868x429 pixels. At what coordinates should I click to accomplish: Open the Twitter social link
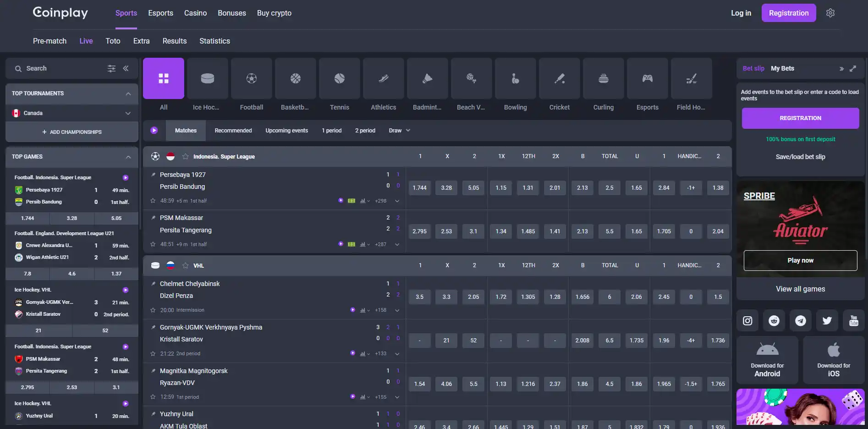tap(827, 321)
